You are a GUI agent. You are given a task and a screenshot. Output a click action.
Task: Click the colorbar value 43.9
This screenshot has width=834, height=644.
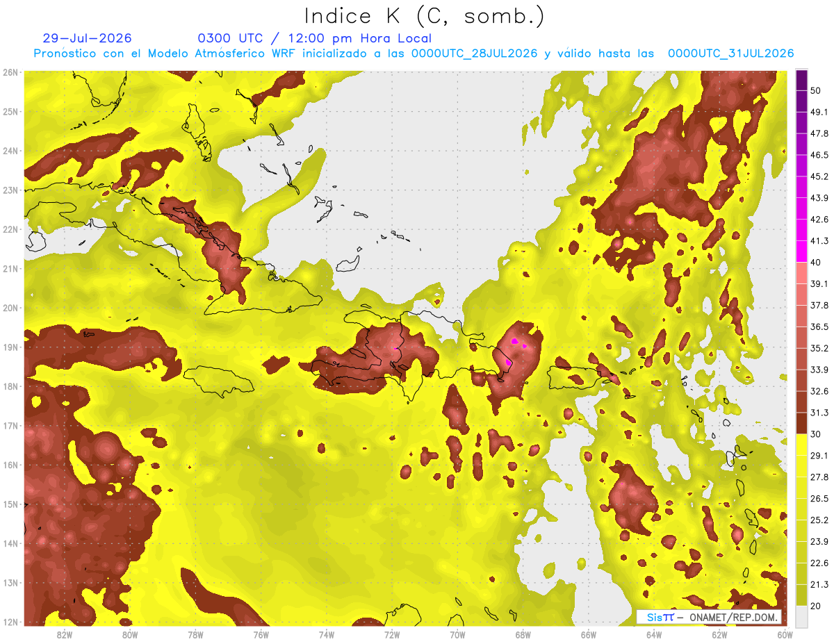pos(819,198)
